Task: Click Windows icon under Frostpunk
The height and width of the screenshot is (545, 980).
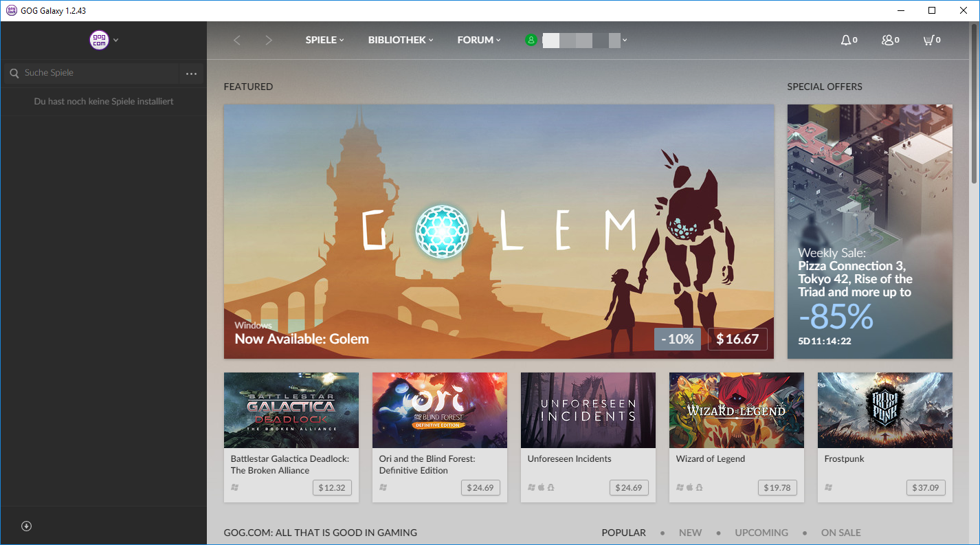Action: (x=828, y=487)
